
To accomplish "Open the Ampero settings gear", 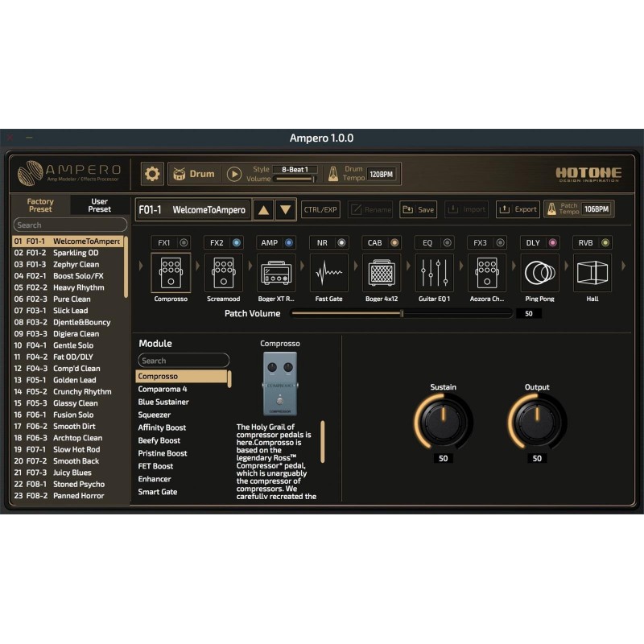I will (x=151, y=173).
